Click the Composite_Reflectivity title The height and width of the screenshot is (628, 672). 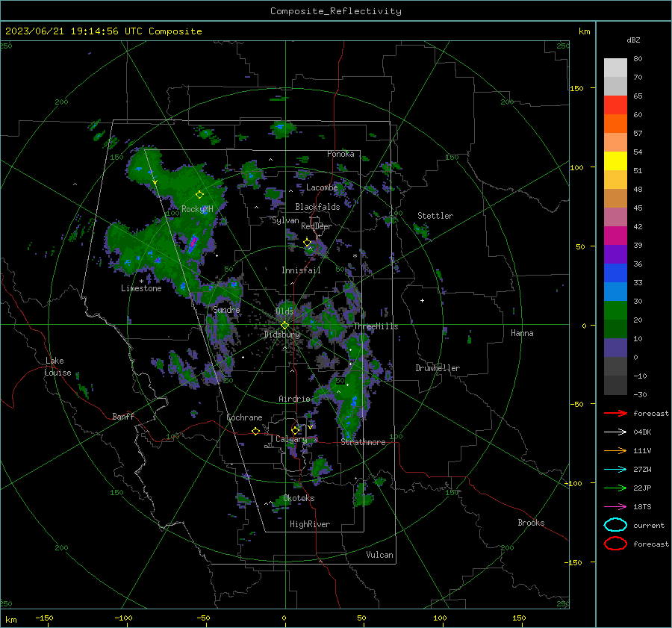tap(336, 11)
